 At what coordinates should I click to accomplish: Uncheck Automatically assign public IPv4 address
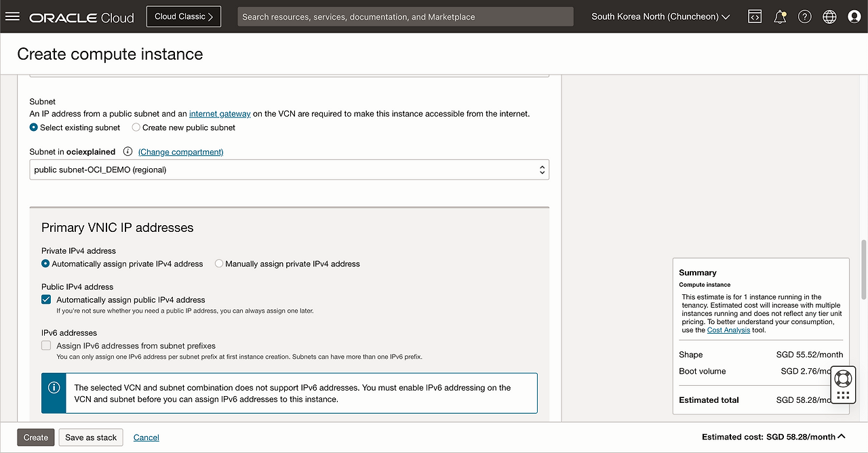[46, 300]
